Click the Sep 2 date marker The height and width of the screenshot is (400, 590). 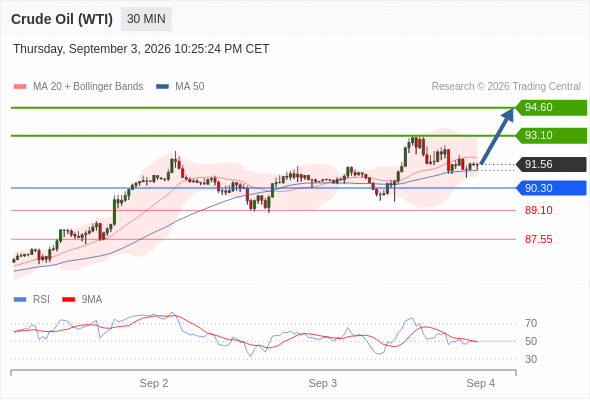[154, 383]
